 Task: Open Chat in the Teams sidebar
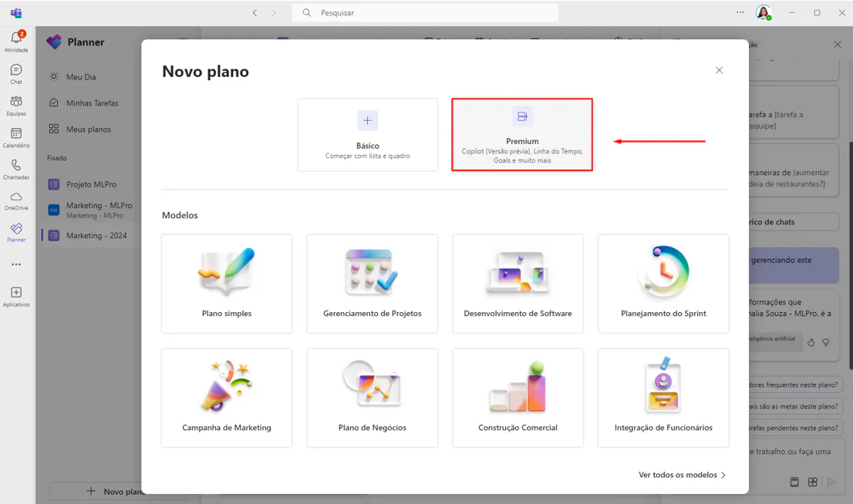point(16,74)
